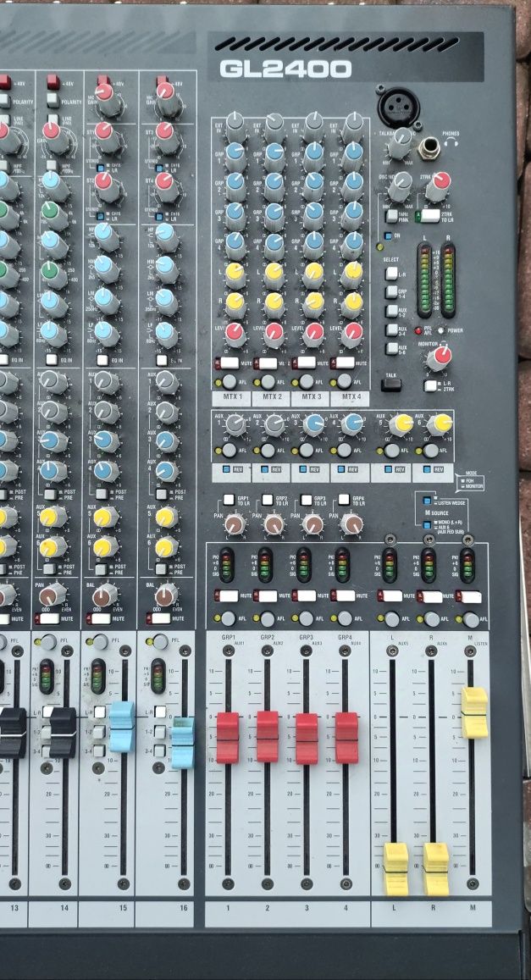
Task: Mute the main L output
Action: pos(391,596)
